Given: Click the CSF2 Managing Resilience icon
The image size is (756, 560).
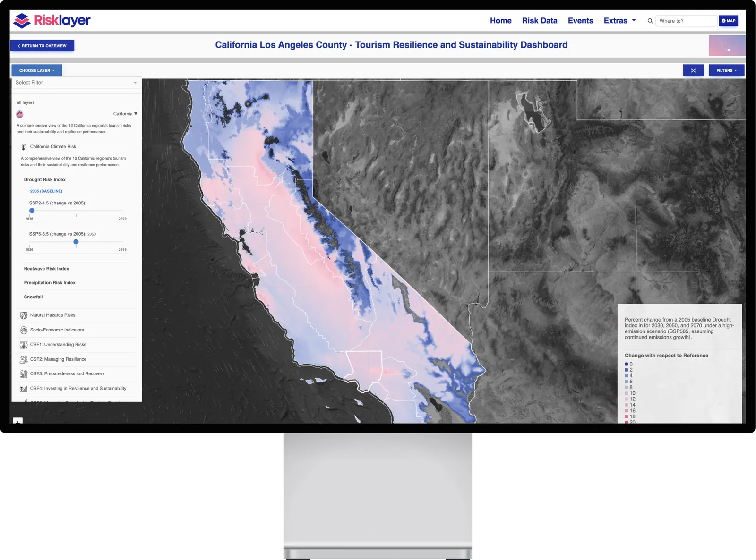Looking at the screenshot, I should pyautogui.click(x=24, y=359).
